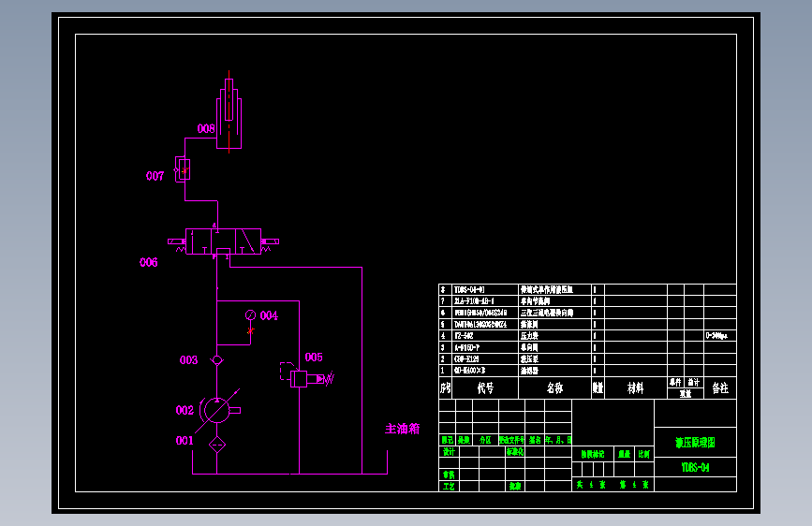812x526 pixels.
Task: Click the '序号' column header
Action: pyautogui.click(x=446, y=387)
